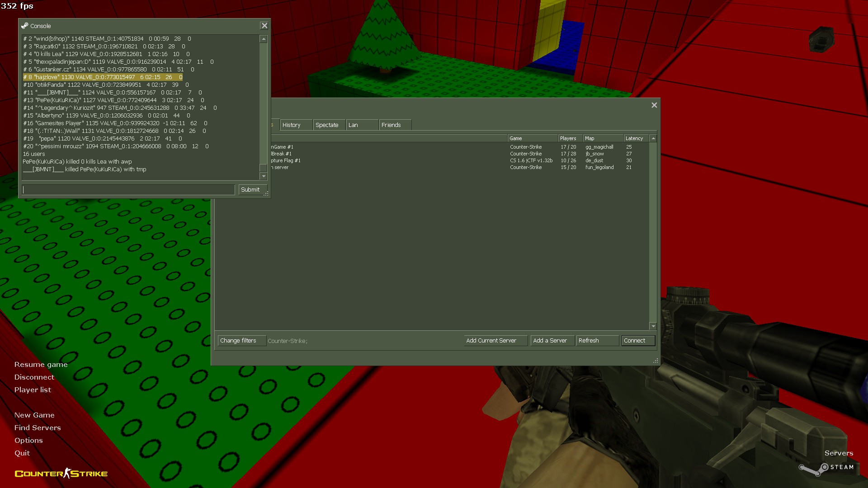Sort servers by Latency column
The width and height of the screenshot is (868, 488).
pos(636,138)
